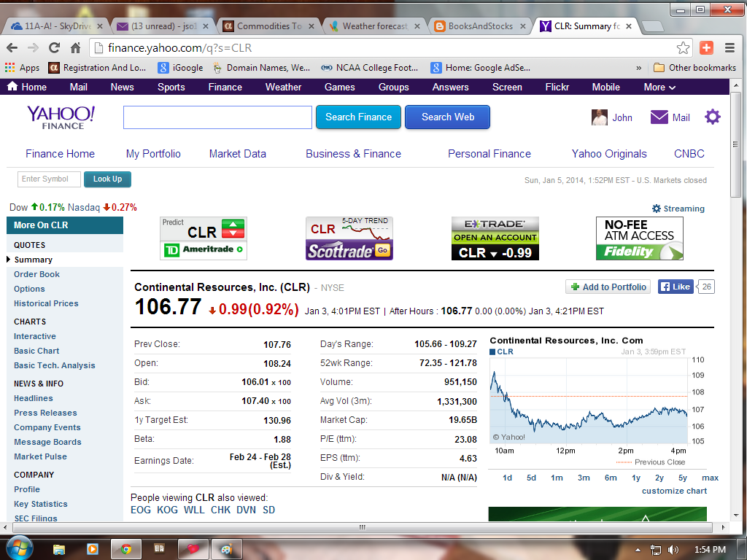Open Yahoo Mail envelope icon

click(x=659, y=117)
